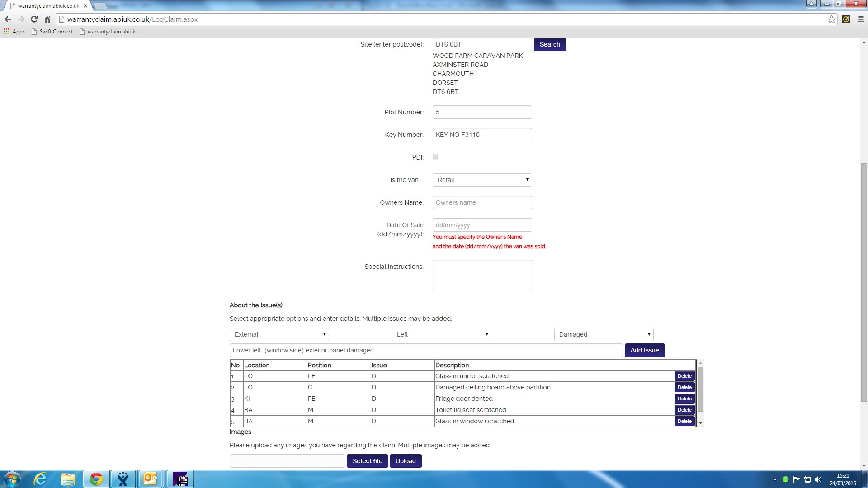Click into the Owners Name field
Image resolution: width=868 pixels, height=488 pixels.
pyautogui.click(x=482, y=202)
